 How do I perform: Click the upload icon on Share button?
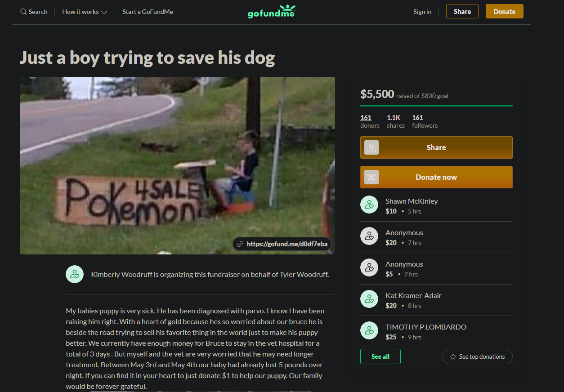coord(372,147)
